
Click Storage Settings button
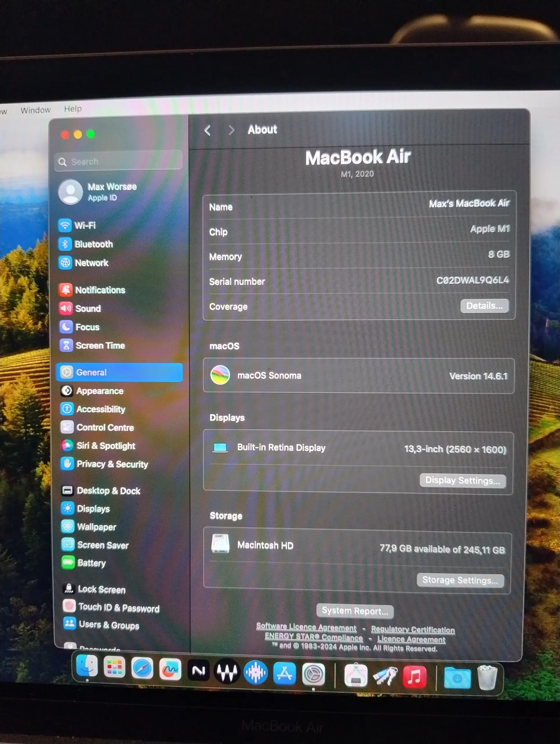point(460,580)
